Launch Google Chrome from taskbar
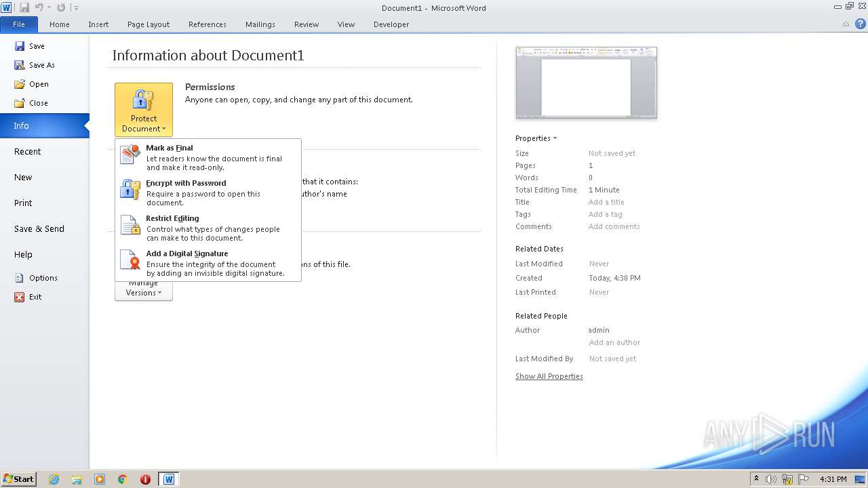This screenshot has width=868, height=488. [123, 479]
